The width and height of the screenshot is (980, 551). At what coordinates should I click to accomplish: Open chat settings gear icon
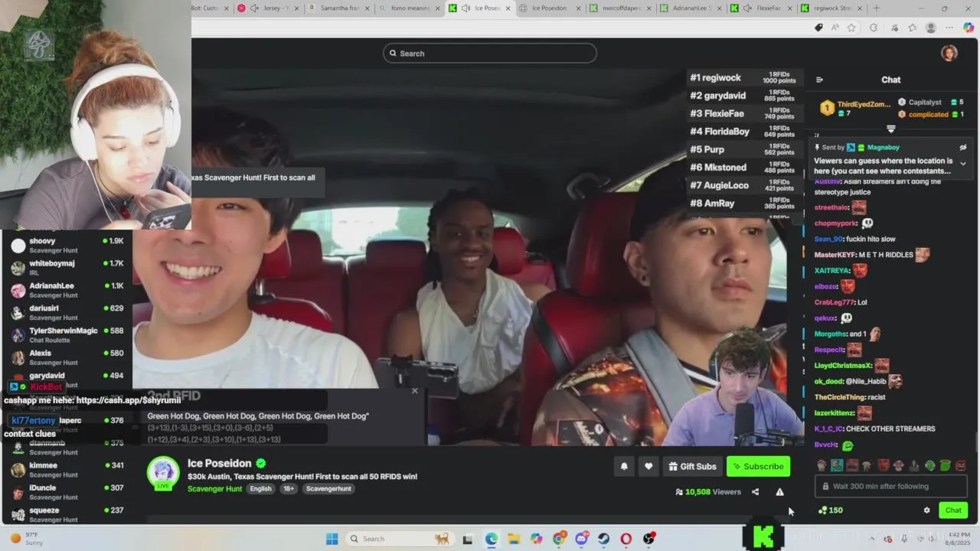pos(926,510)
